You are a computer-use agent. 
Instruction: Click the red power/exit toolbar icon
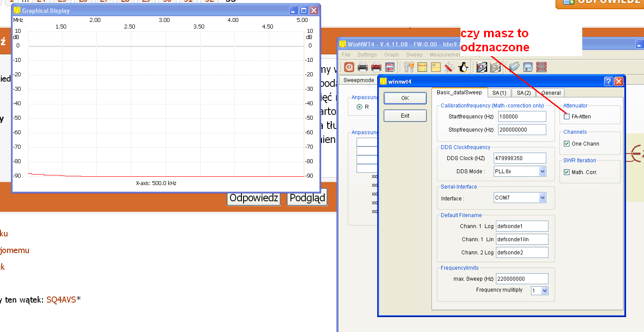tap(349, 67)
